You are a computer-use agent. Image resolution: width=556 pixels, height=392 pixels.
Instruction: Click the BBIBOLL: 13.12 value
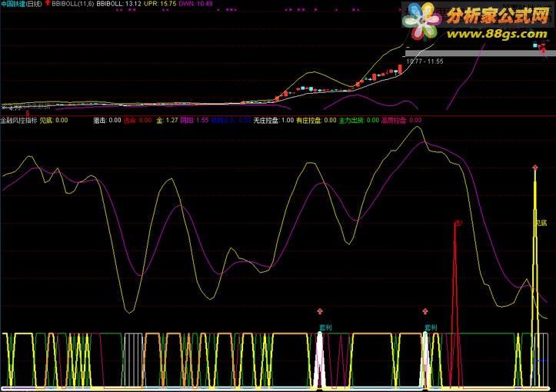(118, 4)
